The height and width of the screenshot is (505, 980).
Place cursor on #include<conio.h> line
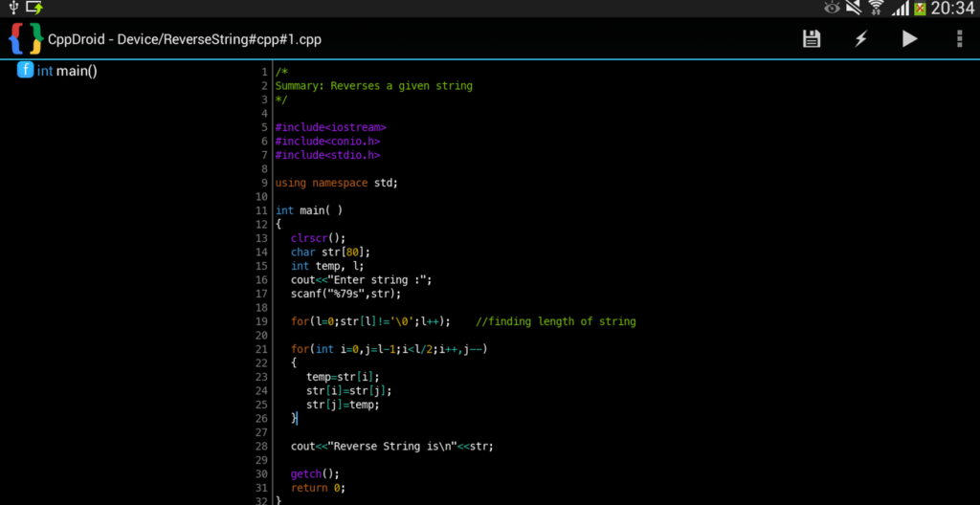point(327,141)
